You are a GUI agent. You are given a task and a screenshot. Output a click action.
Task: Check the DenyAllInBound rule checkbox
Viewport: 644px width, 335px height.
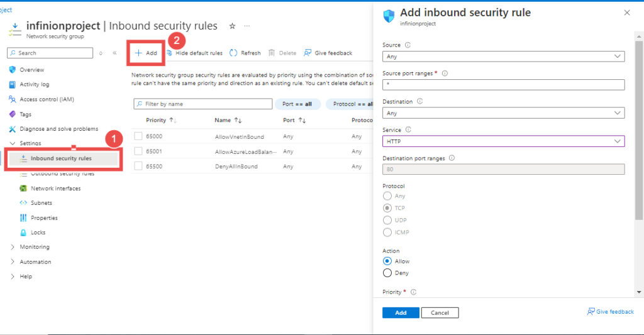point(138,167)
